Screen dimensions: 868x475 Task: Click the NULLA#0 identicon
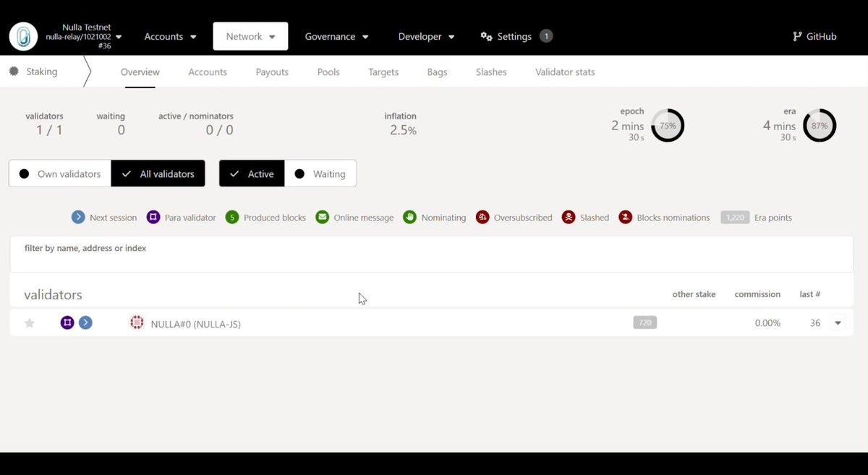tap(137, 322)
